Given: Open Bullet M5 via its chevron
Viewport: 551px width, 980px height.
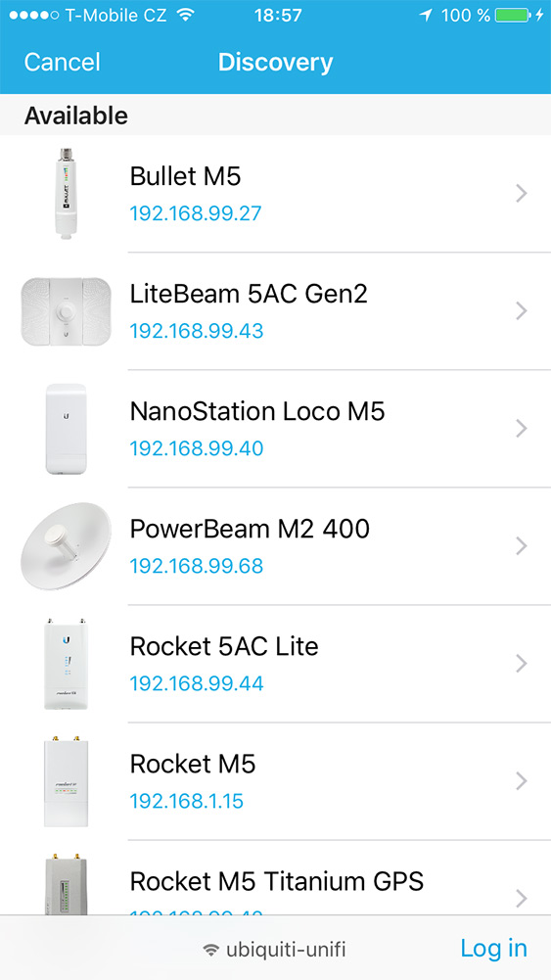Looking at the screenshot, I should coord(522,194).
